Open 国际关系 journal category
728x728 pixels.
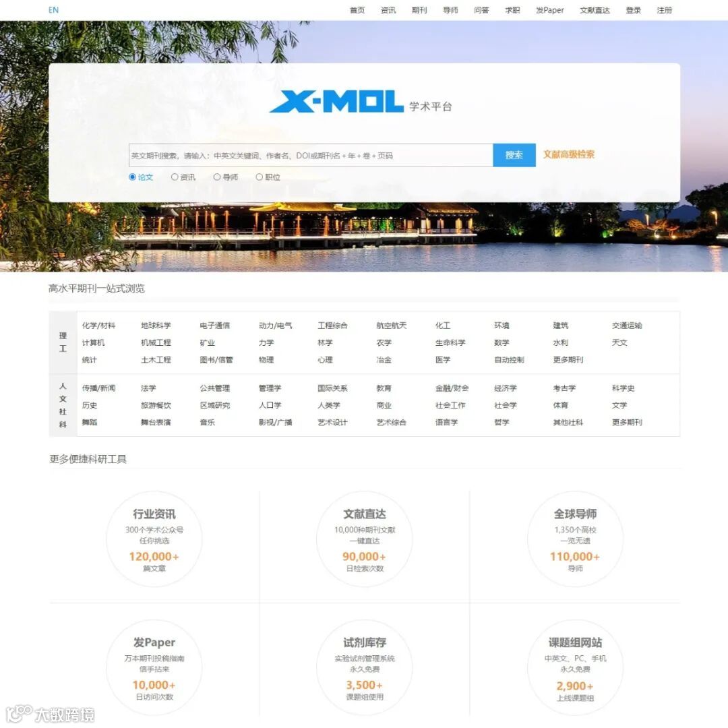pyautogui.click(x=332, y=388)
